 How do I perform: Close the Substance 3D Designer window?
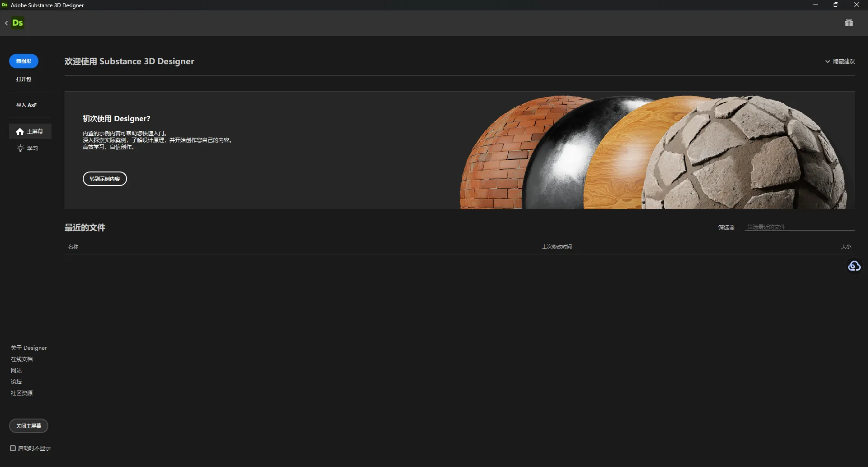[x=857, y=5]
